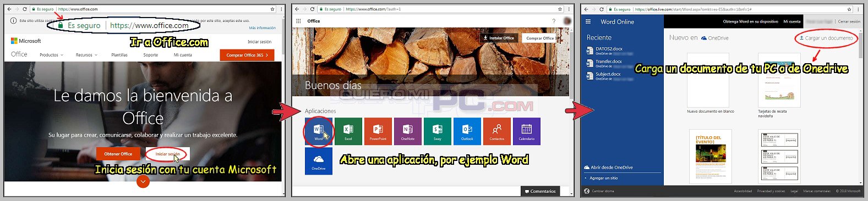Reload the Office home page browser
This screenshot has height=201, width=868.
pos(313,9)
